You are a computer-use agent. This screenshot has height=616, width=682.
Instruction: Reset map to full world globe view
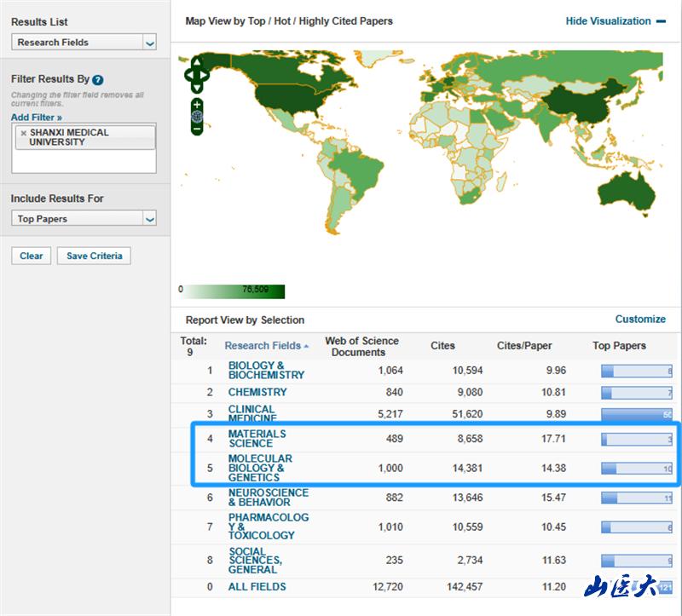197,117
